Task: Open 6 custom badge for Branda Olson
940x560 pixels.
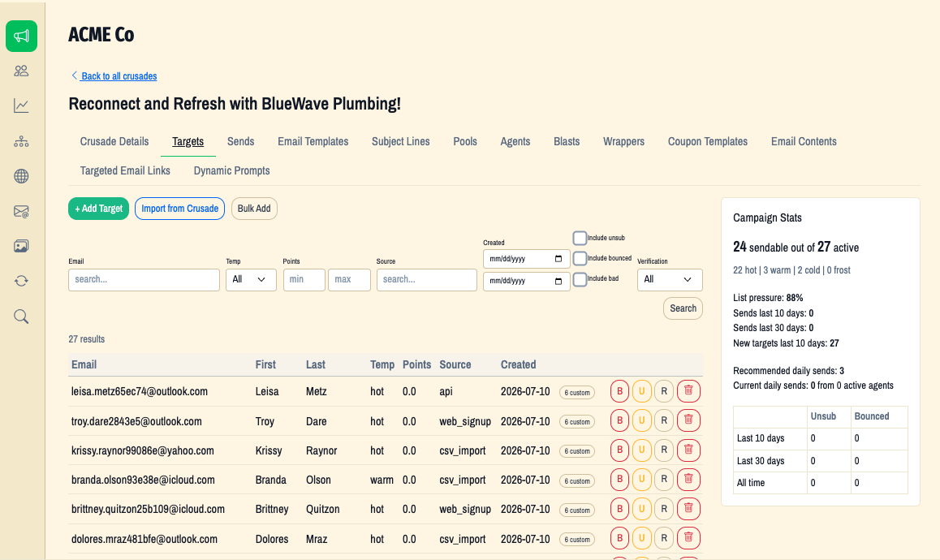Action: pyautogui.click(x=577, y=480)
